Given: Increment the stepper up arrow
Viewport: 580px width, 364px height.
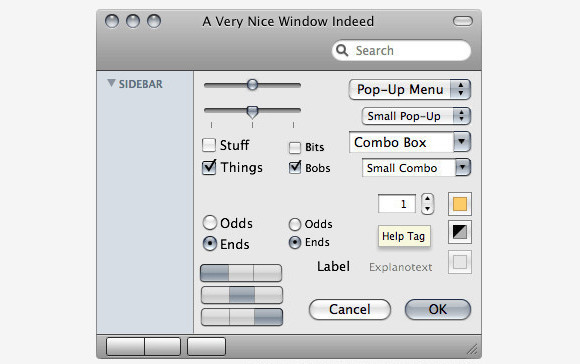Looking at the screenshot, I should pyautogui.click(x=428, y=199).
